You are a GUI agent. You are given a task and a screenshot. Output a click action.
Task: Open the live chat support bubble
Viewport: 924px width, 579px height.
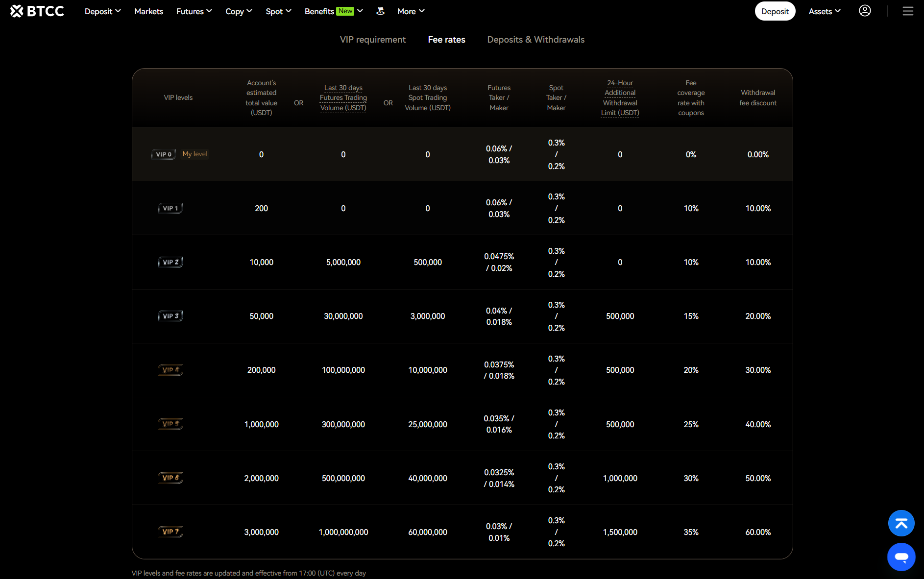901,557
